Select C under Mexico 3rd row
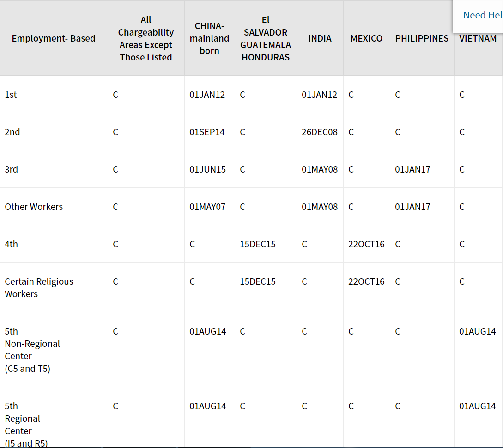Screen dimensions: 503x448 tap(351, 169)
